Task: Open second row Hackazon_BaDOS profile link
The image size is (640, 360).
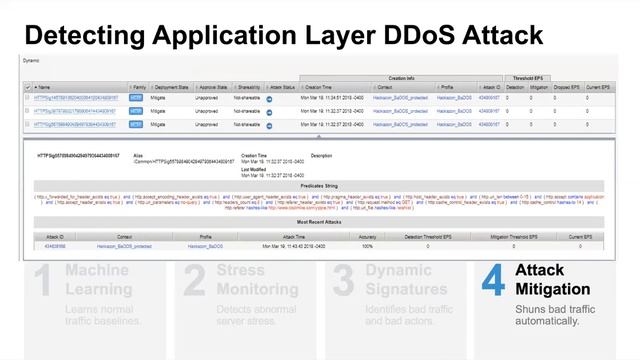Action: (x=454, y=111)
